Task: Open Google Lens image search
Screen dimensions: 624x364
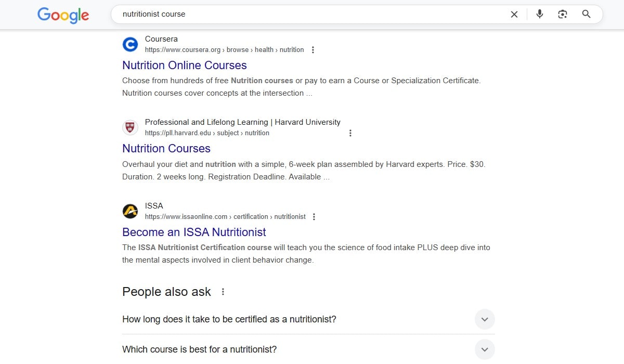Action: point(563,15)
